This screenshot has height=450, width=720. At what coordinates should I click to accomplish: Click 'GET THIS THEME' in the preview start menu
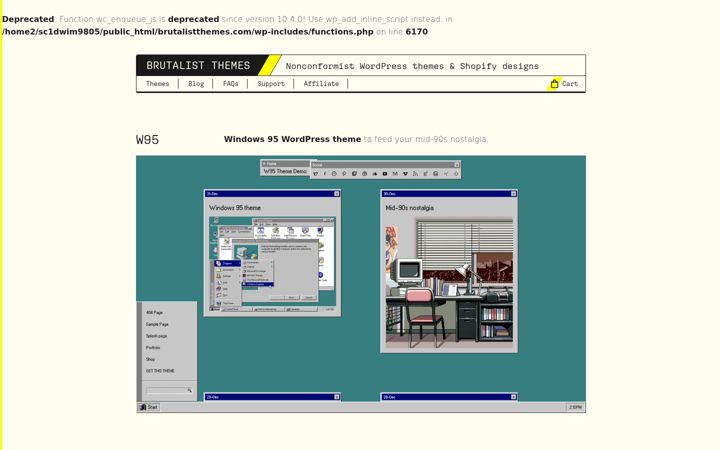[x=160, y=371]
